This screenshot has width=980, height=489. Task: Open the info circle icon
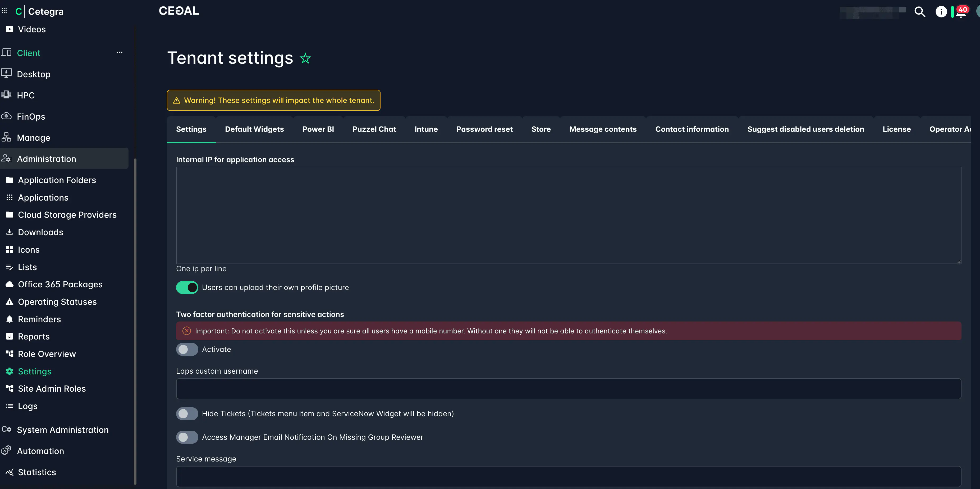coord(941,12)
